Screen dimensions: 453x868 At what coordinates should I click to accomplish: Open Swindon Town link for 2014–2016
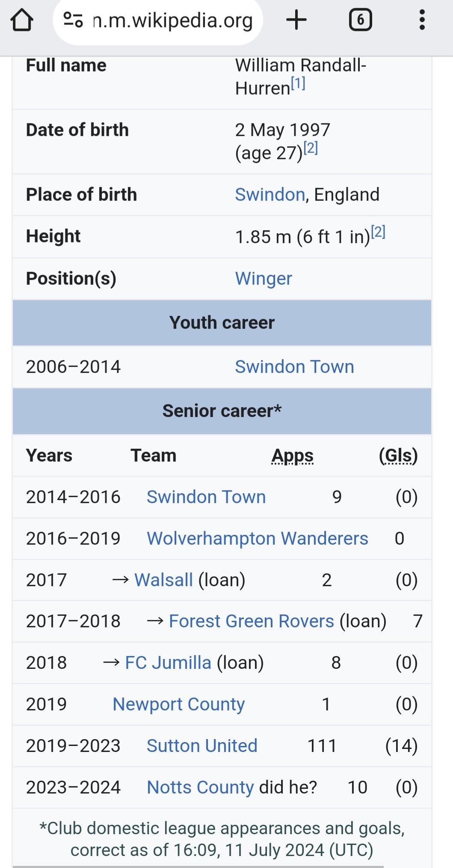coord(206,497)
